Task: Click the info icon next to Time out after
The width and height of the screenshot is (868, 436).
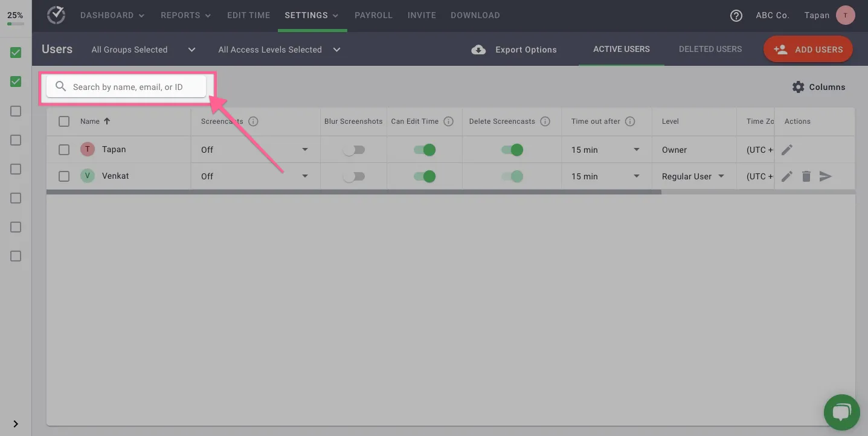Action: tap(629, 121)
